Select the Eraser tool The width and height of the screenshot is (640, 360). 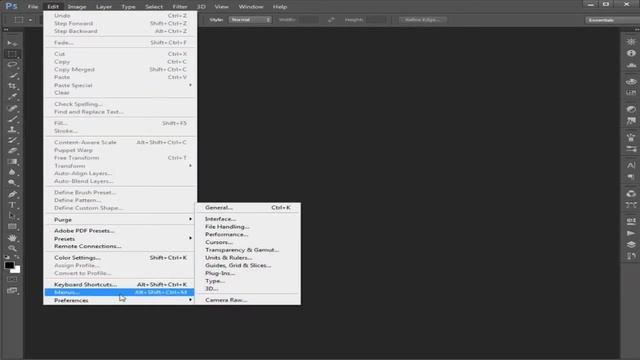point(12,151)
